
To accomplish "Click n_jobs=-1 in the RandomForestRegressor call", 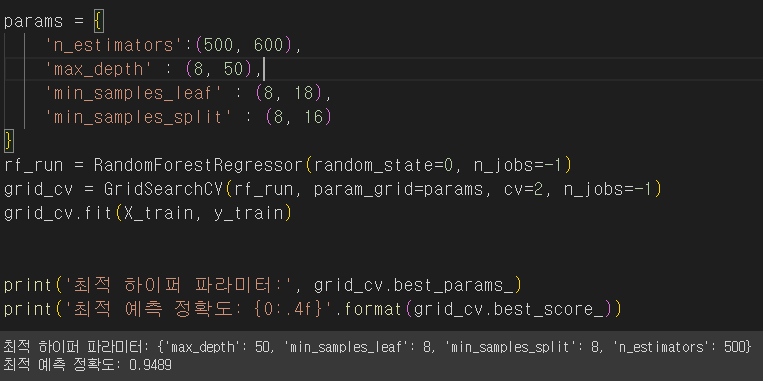I will (518, 165).
